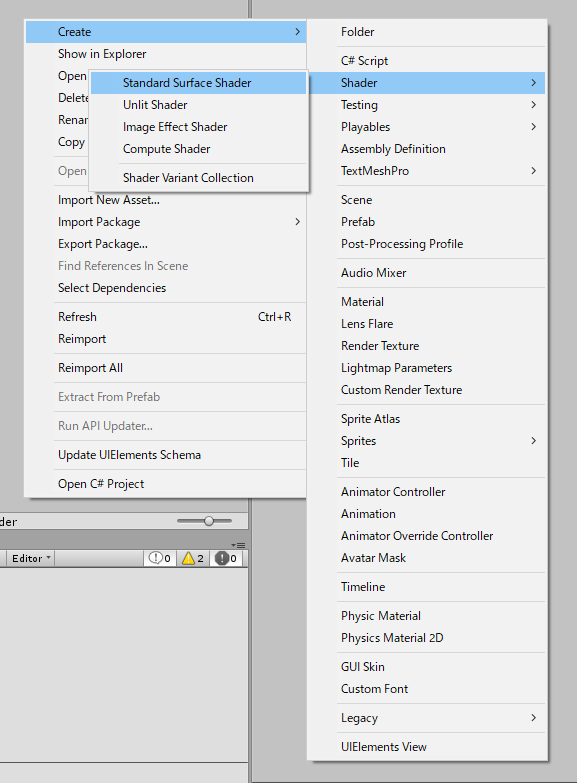
Task: Create an Audio Mixer
Action: click(x=427, y=273)
